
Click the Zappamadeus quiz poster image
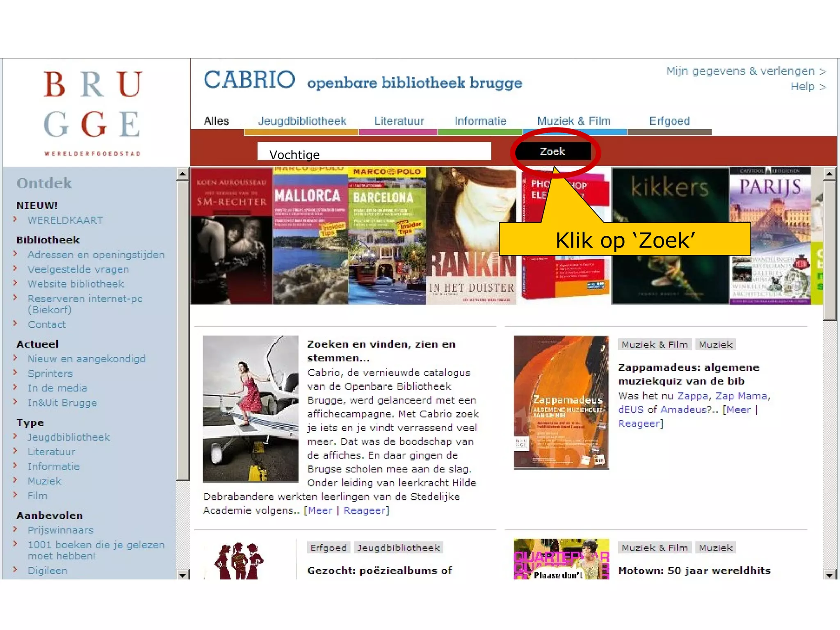point(561,402)
